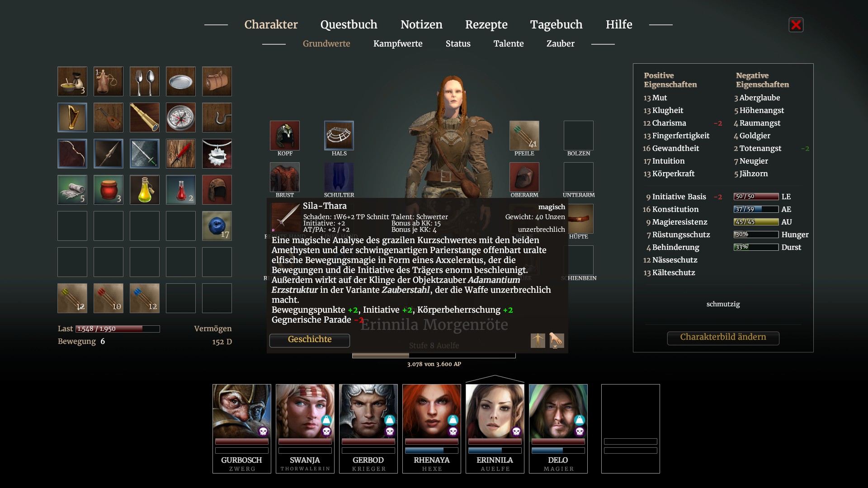Viewport: 868px width, 488px height.
Task: Pick the fishing hook item
Action: click(x=217, y=117)
